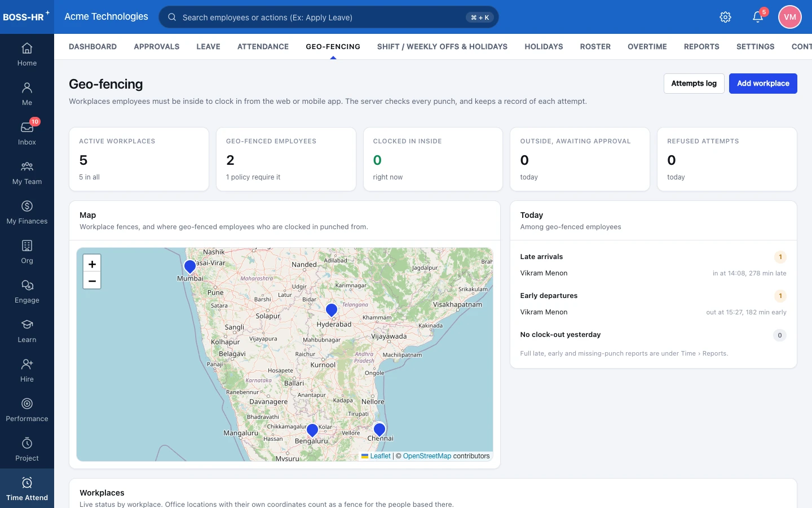
Task: Zoom out on the map
Action: pyautogui.click(x=92, y=281)
